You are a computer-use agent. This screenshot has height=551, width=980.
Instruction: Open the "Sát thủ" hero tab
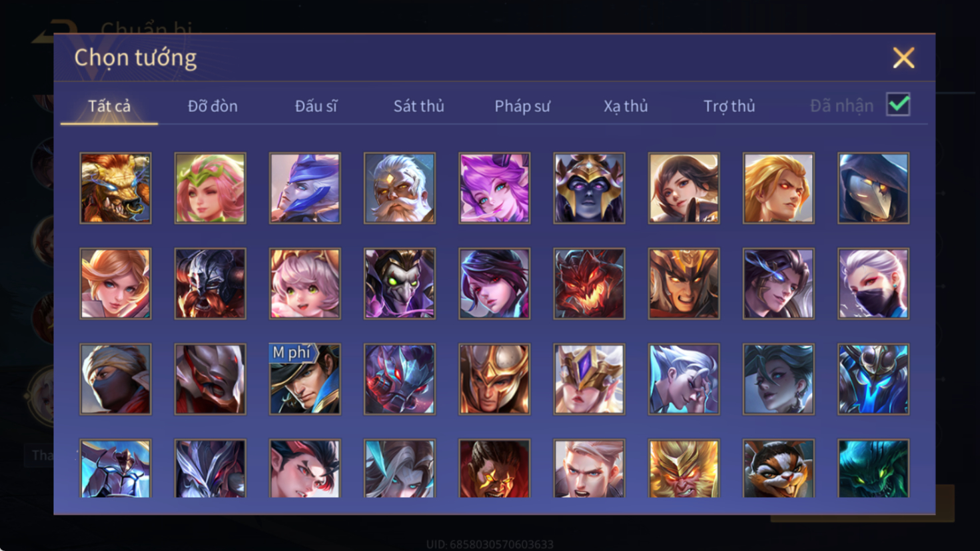418,106
